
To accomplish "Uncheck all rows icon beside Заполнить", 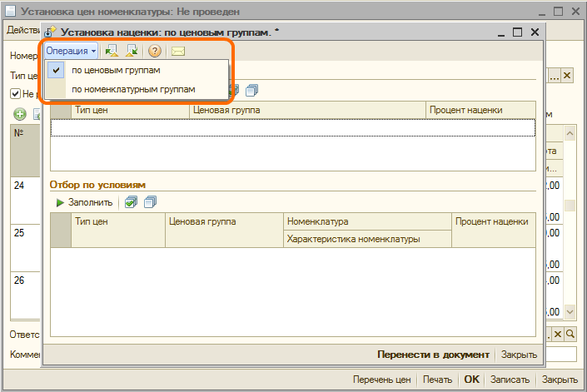I will 151,202.
